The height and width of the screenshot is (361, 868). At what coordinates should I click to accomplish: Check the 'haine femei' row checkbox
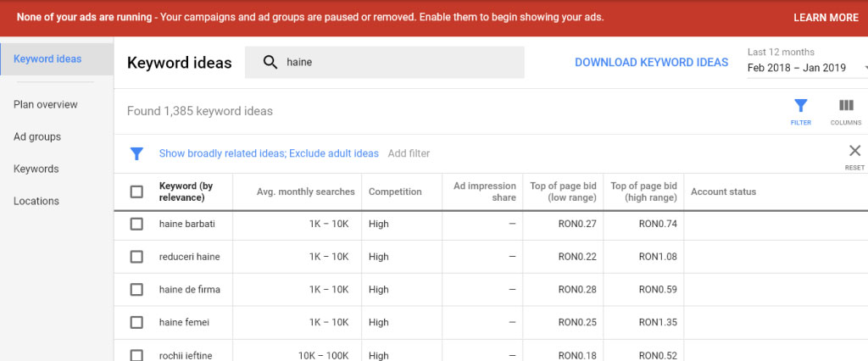136,322
